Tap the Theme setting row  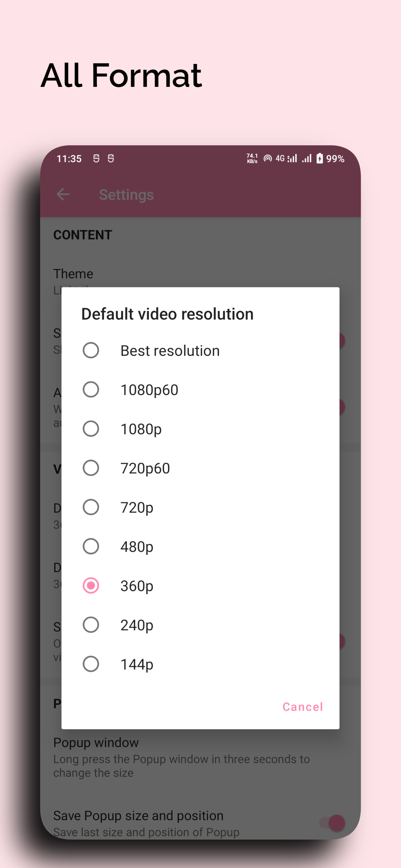pos(73,274)
